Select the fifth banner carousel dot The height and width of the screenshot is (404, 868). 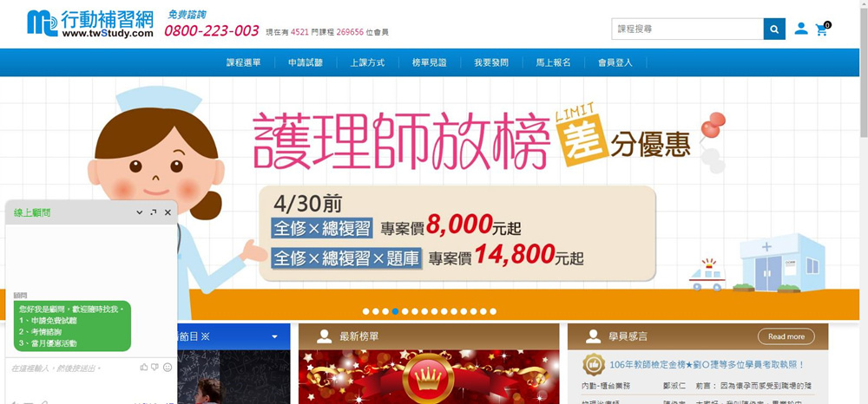pyautogui.click(x=404, y=312)
